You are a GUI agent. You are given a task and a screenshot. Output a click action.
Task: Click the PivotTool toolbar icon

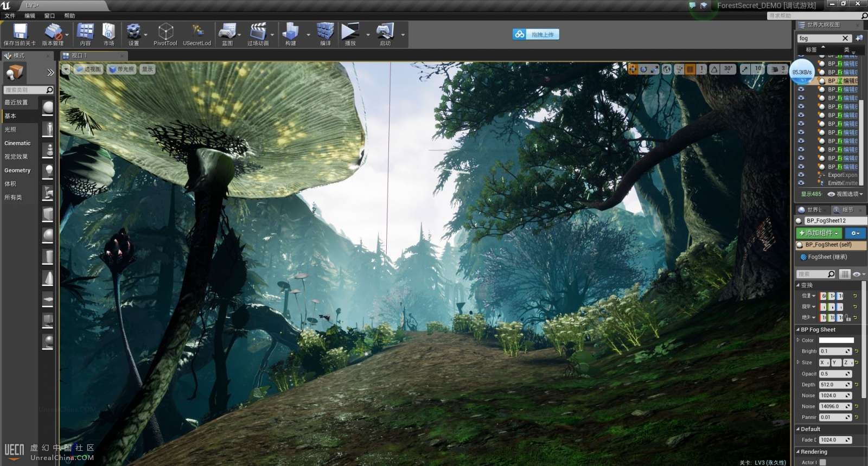click(x=165, y=32)
